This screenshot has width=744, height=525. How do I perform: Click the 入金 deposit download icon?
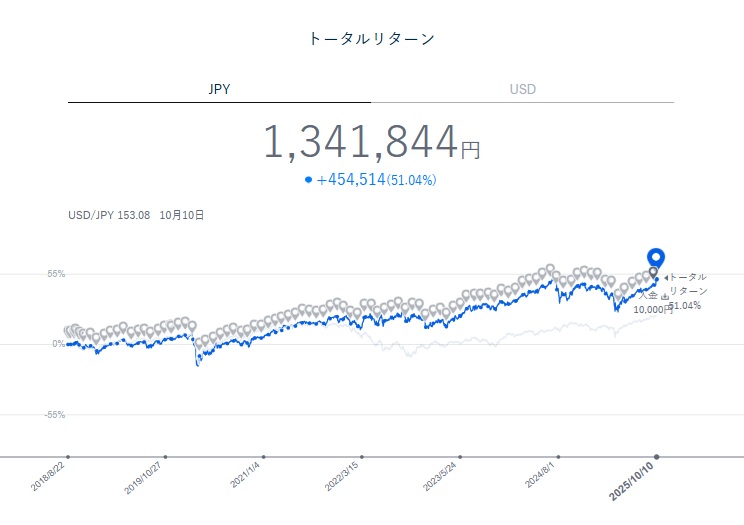tap(665, 296)
